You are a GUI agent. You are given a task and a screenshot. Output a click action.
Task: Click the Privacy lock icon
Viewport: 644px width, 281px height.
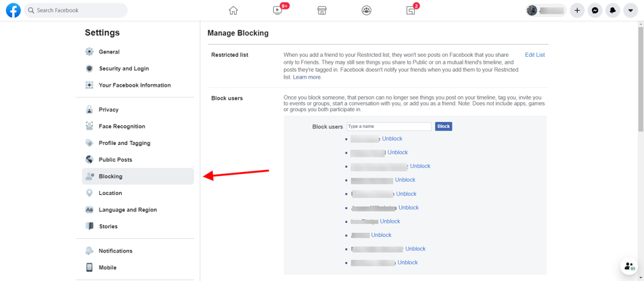[89, 110]
